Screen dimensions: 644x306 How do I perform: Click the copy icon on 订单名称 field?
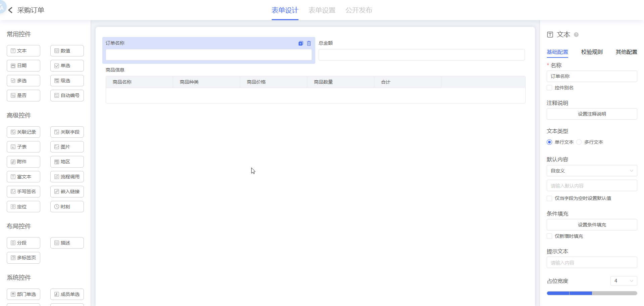[x=301, y=43]
